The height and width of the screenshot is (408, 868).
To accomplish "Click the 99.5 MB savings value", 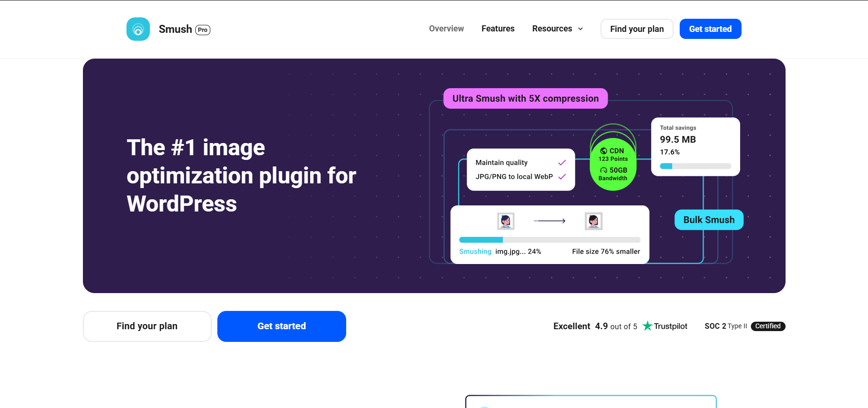I will pos(678,139).
